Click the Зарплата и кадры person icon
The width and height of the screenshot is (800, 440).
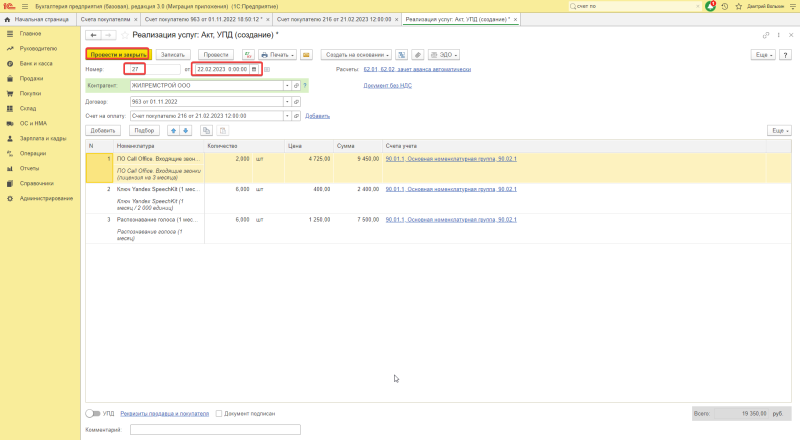10,138
